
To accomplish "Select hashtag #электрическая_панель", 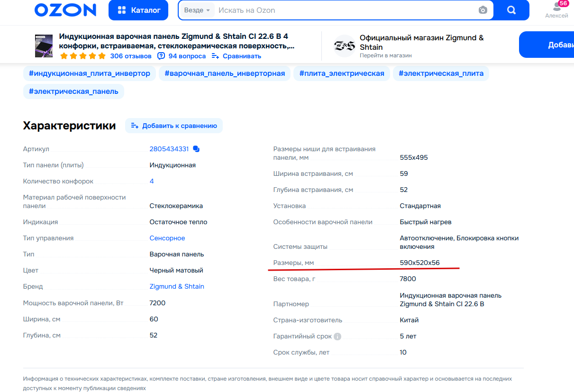I will (x=73, y=91).
